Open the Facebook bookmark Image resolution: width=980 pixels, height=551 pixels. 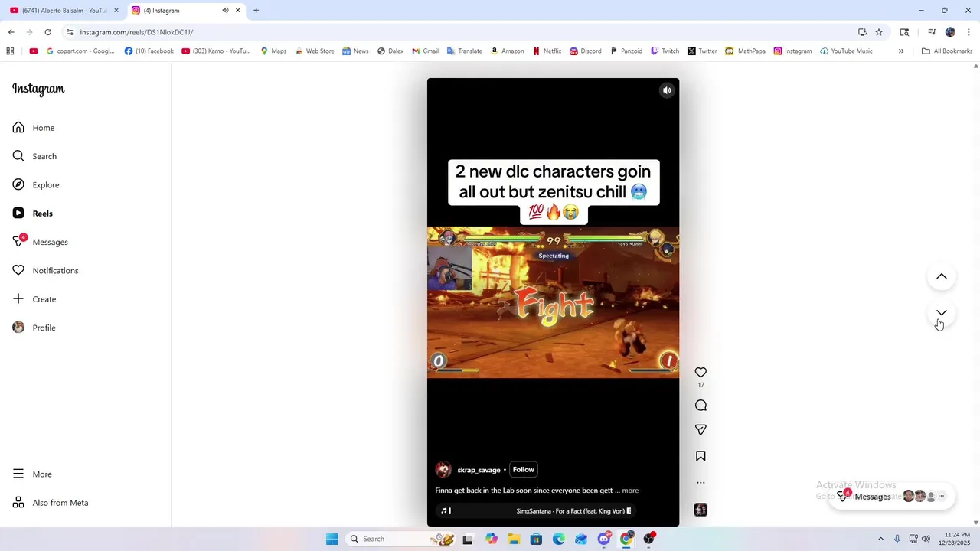tap(149, 51)
